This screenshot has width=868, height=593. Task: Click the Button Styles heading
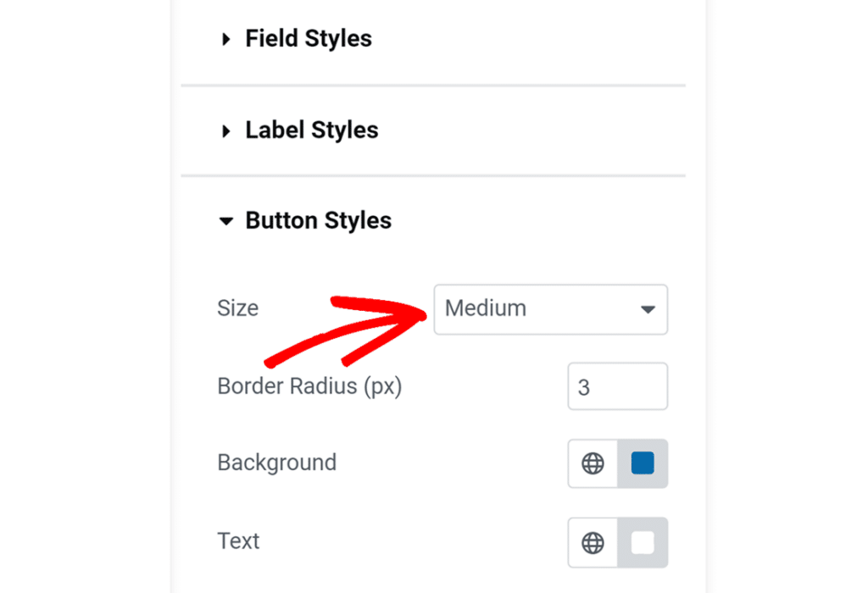(318, 220)
